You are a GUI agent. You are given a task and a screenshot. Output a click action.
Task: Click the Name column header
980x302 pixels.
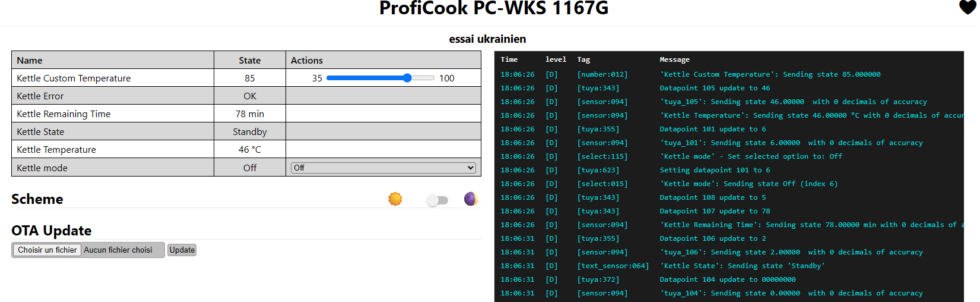30,60
